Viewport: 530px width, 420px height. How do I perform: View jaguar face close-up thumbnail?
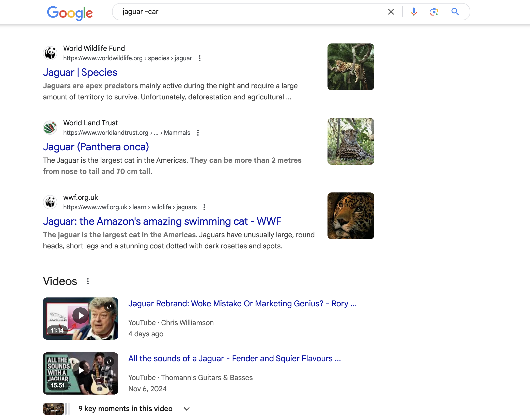point(351,216)
